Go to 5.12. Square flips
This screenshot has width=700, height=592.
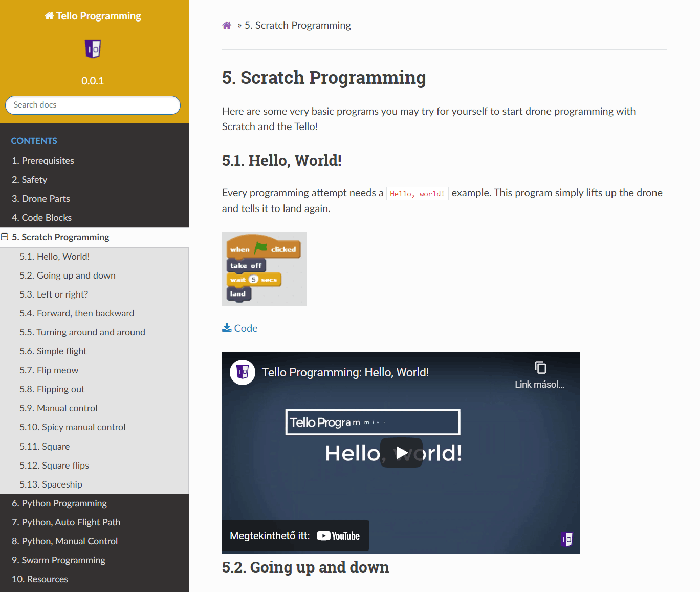(x=94, y=466)
